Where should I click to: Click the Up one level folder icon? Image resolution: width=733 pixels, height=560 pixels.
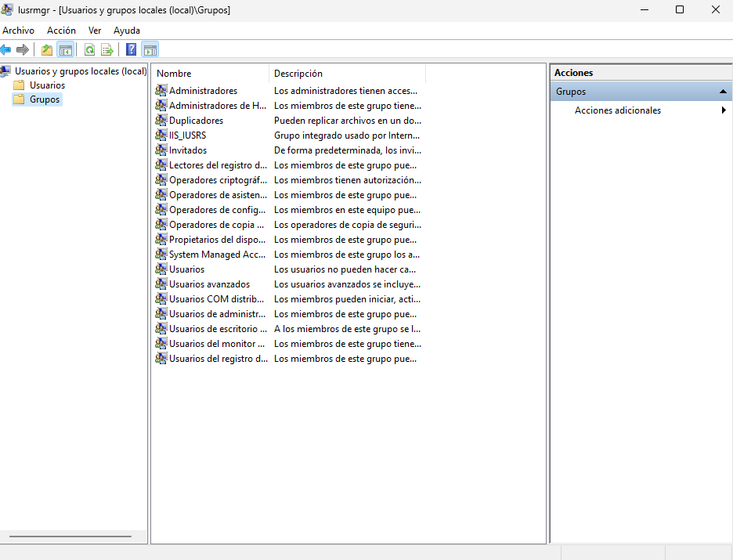47,50
